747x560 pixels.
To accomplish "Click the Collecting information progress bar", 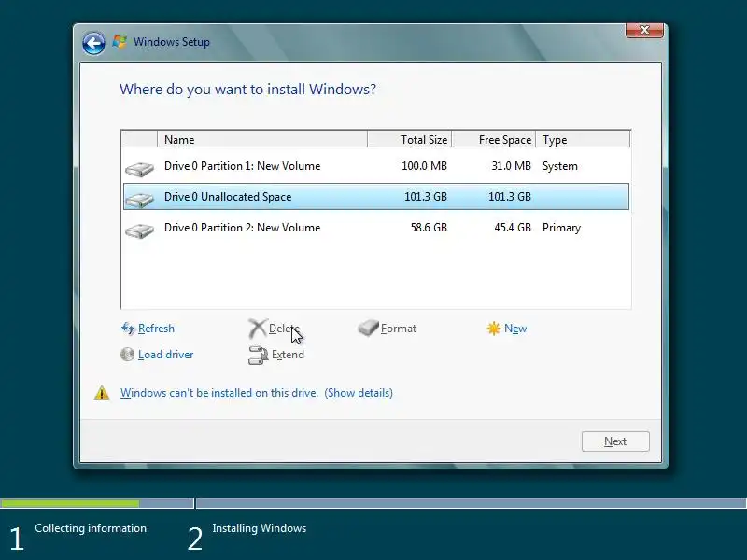I will (97, 503).
